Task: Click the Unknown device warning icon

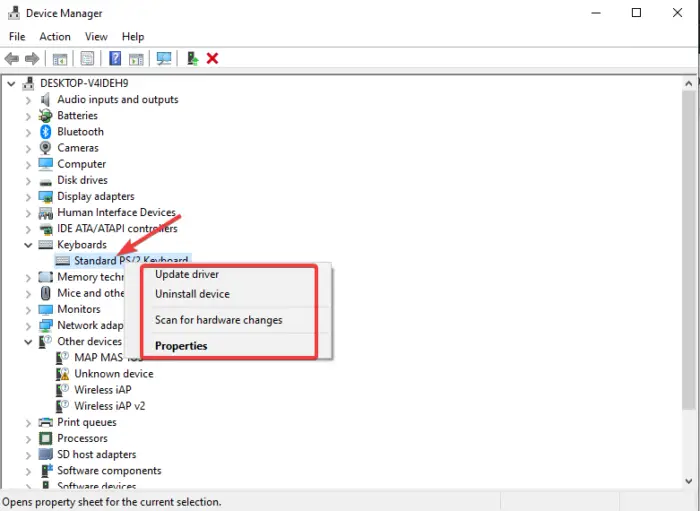Action: pos(62,374)
